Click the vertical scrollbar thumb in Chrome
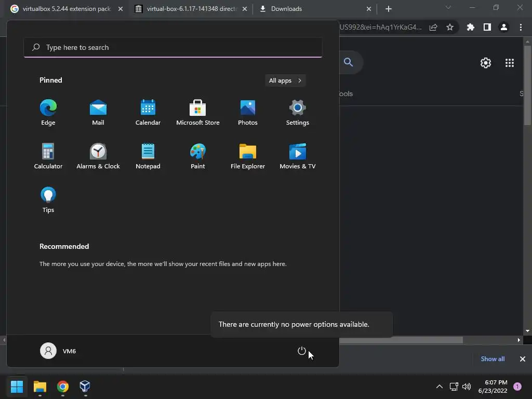 click(x=527, y=86)
